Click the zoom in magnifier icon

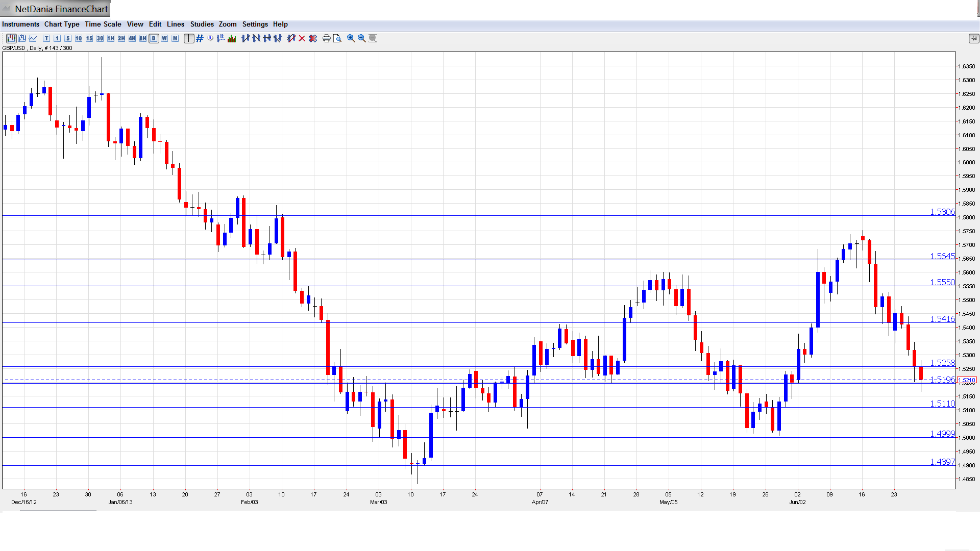point(351,38)
